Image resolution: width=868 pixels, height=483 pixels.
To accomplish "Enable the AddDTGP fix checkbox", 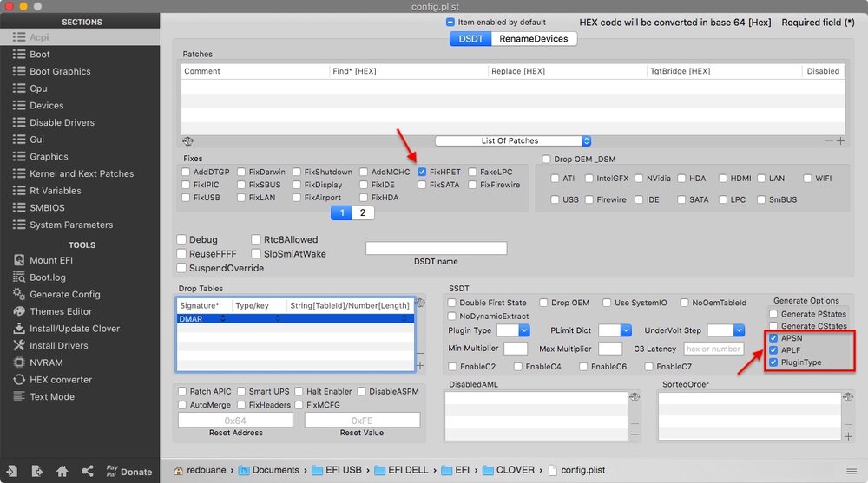I will (186, 173).
